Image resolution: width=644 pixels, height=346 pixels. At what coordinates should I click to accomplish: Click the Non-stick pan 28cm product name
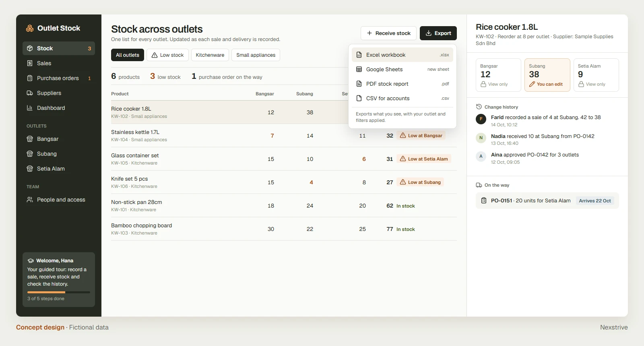tap(136, 202)
